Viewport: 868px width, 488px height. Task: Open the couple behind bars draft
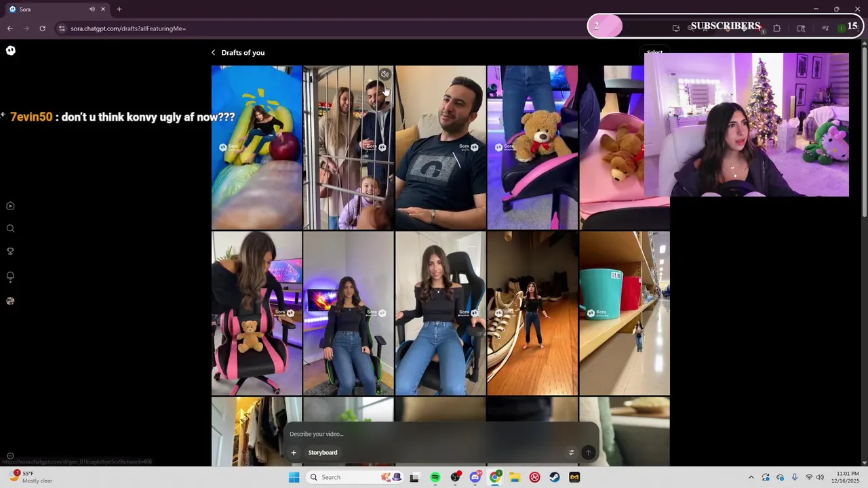[348, 147]
